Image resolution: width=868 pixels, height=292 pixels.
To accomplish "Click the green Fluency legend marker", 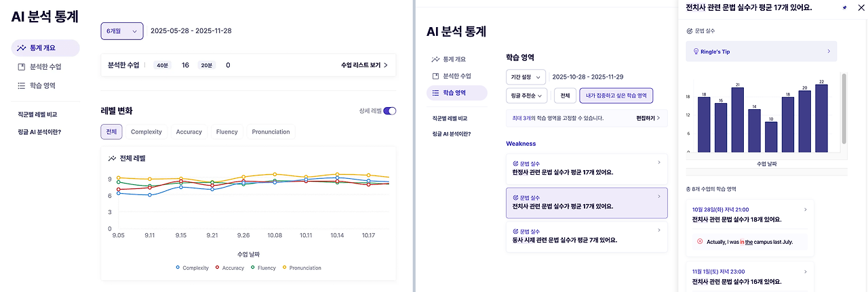I will coord(252,268).
